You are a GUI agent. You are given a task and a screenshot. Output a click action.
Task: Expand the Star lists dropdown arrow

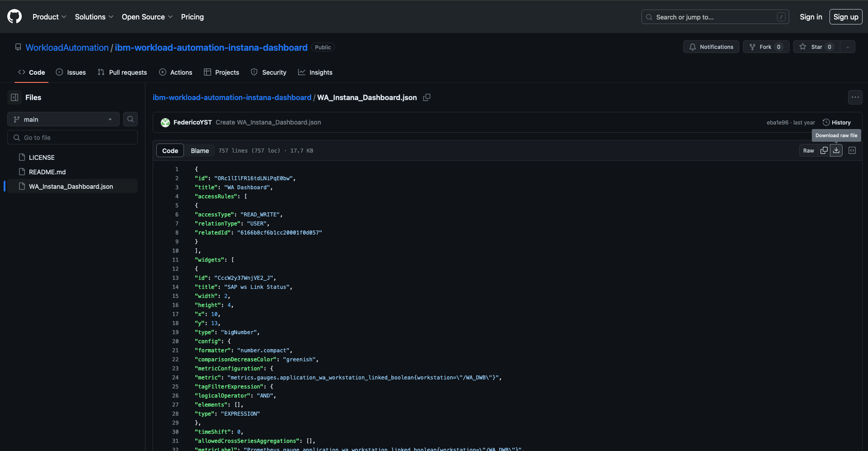[x=848, y=47]
